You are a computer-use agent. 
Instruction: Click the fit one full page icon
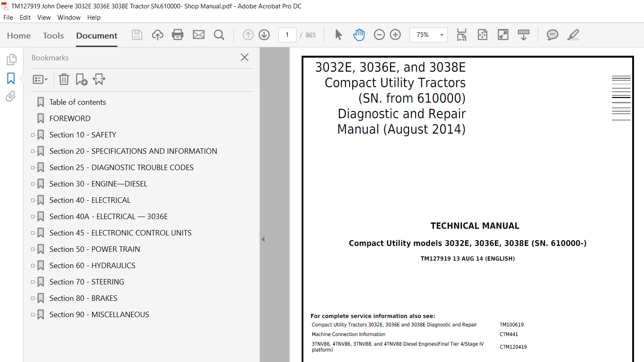click(483, 35)
